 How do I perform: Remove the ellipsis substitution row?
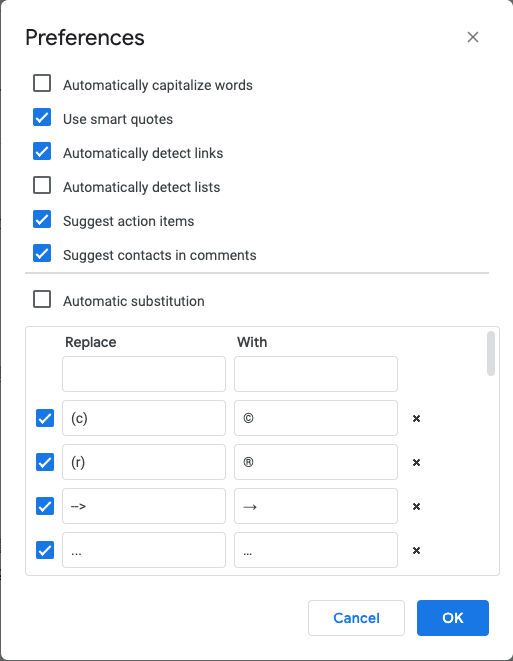pos(416,550)
